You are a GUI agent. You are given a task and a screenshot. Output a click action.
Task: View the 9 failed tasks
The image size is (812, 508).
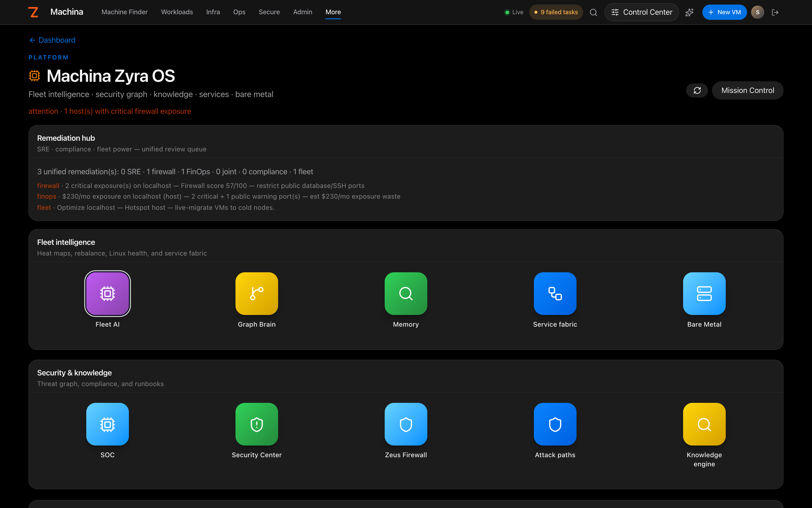(556, 12)
